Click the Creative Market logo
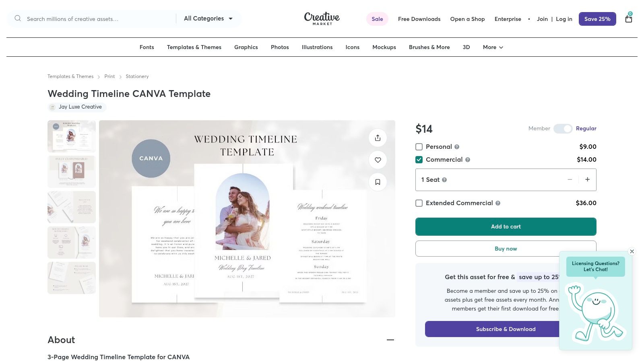 point(322,19)
